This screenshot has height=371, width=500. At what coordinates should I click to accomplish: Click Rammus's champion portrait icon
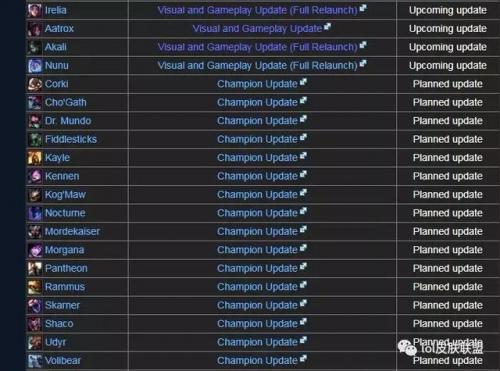35,287
